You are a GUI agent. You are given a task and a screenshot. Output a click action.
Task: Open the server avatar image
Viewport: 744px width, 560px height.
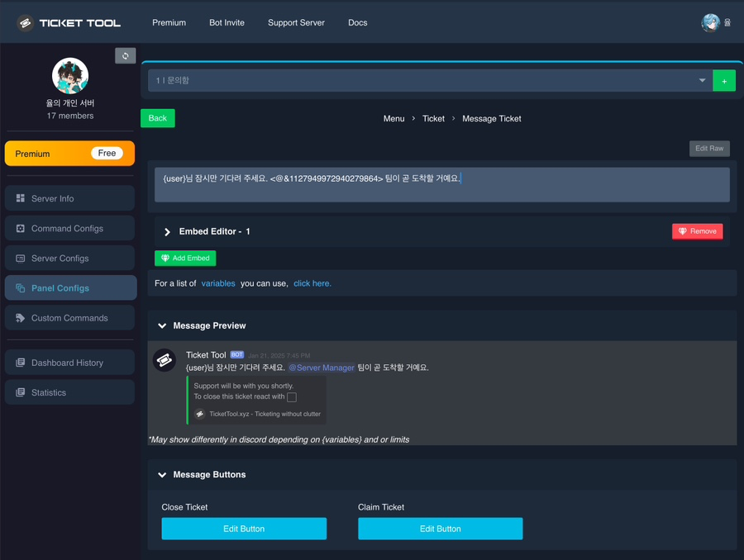pyautogui.click(x=70, y=76)
